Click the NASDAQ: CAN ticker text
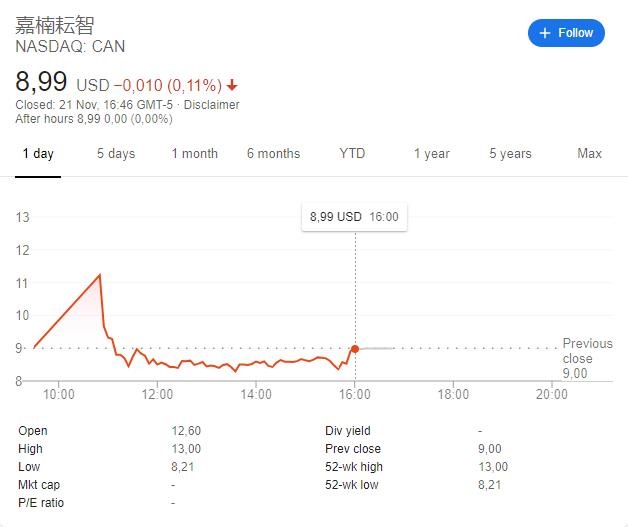This screenshot has width=628, height=527. click(x=70, y=46)
